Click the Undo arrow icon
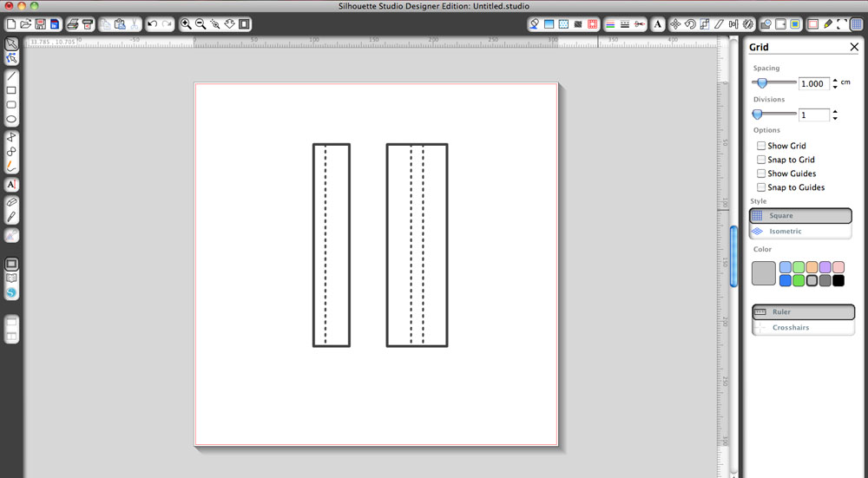Screen dimensions: 868x478 coord(152,24)
